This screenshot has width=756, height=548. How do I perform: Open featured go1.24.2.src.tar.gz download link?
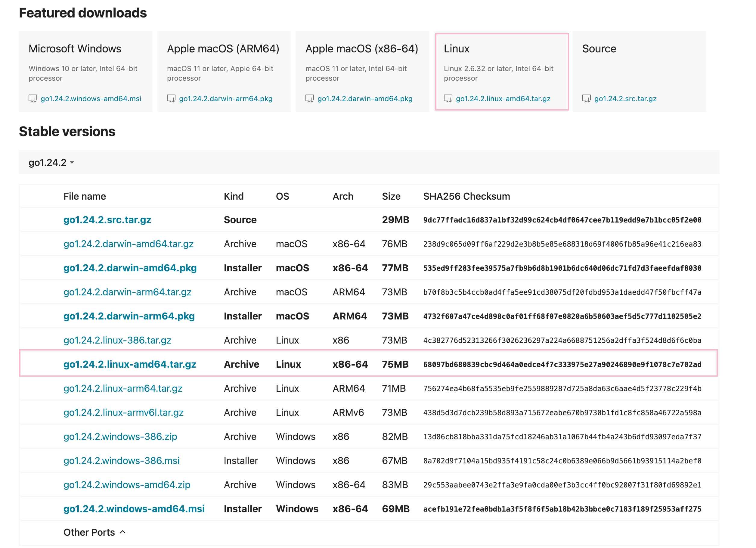click(x=625, y=99)
